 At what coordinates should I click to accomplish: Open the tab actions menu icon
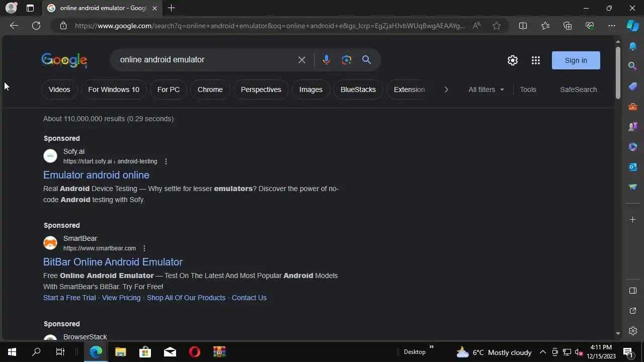pos(30,8)
